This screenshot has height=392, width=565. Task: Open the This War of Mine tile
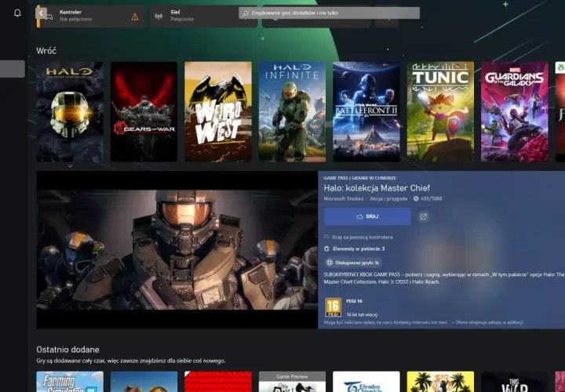click(515, 382)
